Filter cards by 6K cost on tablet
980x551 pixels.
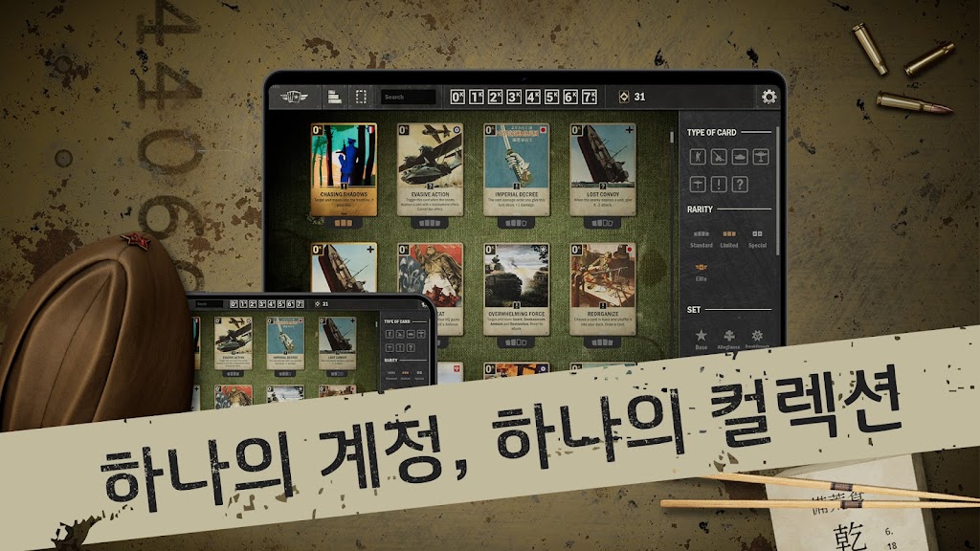point(570,97)
